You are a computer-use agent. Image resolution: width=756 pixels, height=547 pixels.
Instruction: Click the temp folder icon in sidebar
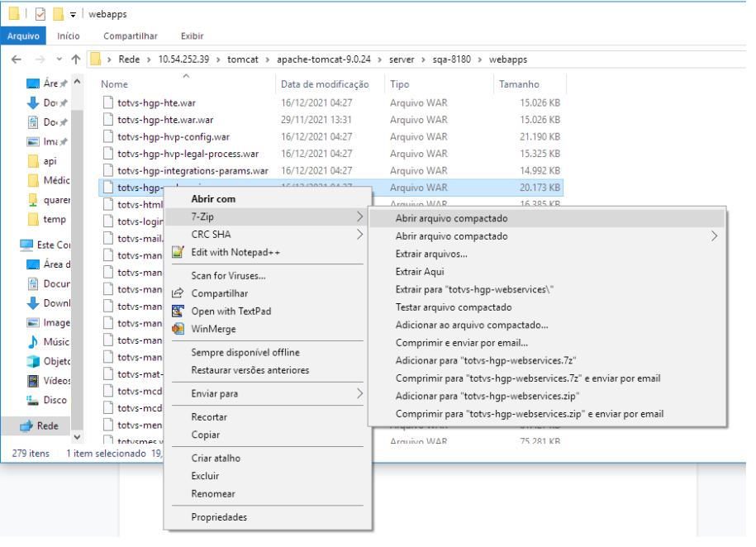[33, 220]
